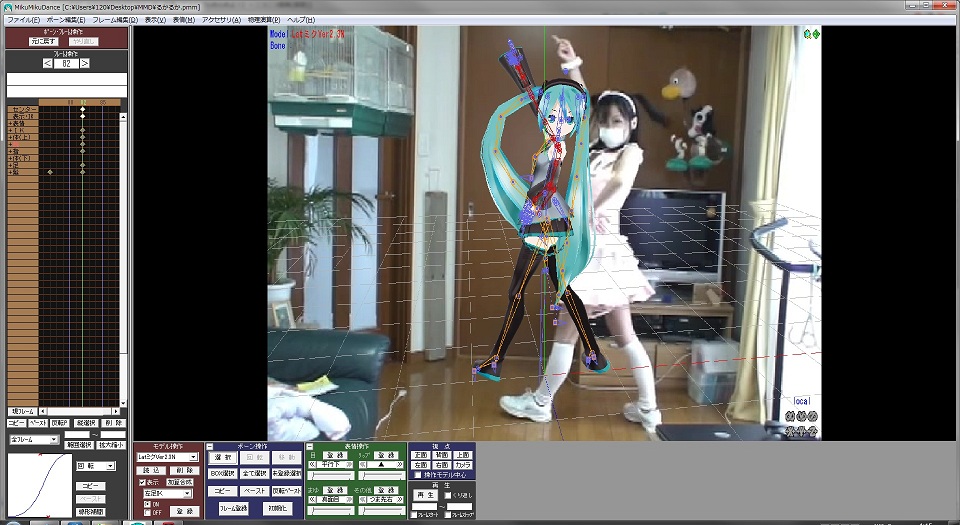Click the frame number field showing 82

click(x=66, y=63)
